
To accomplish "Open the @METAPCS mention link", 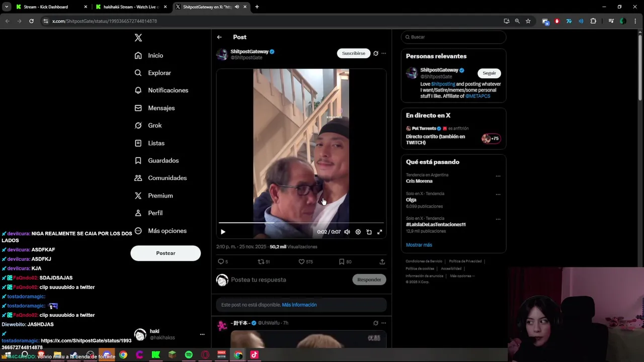I will tap(477, 96).
